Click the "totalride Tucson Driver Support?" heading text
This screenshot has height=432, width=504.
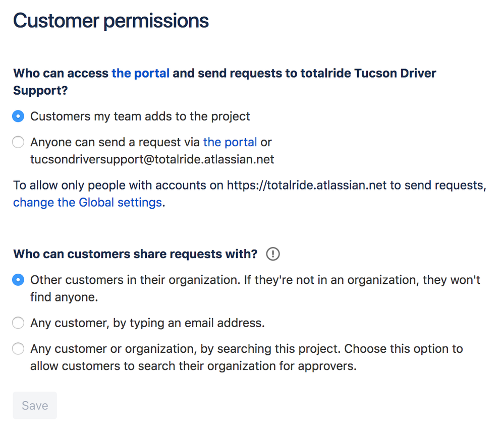point(225,82)
